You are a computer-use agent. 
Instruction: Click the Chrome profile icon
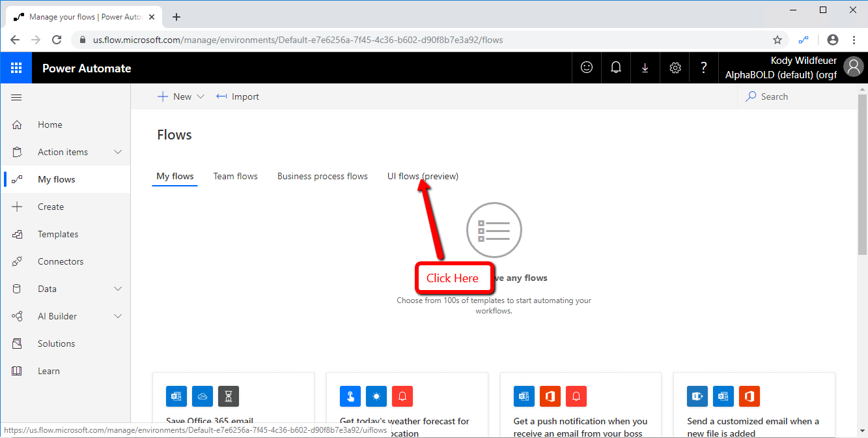(832, 40)
